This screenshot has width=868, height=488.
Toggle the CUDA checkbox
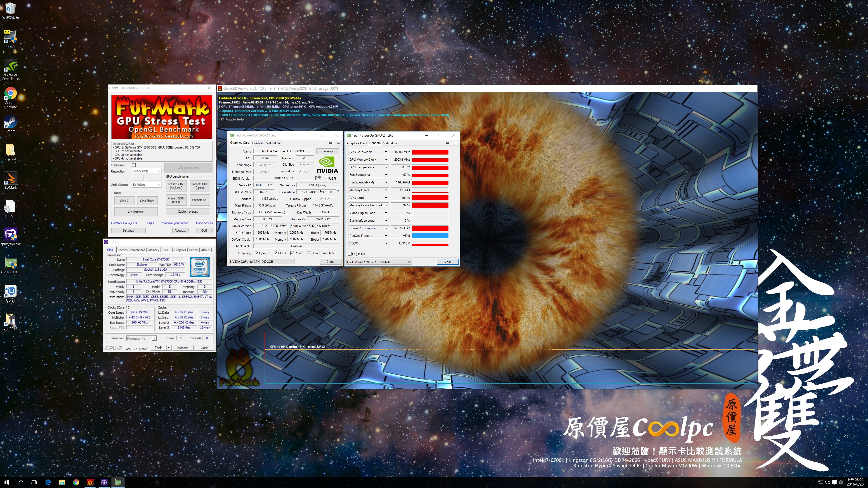[275, 253]
